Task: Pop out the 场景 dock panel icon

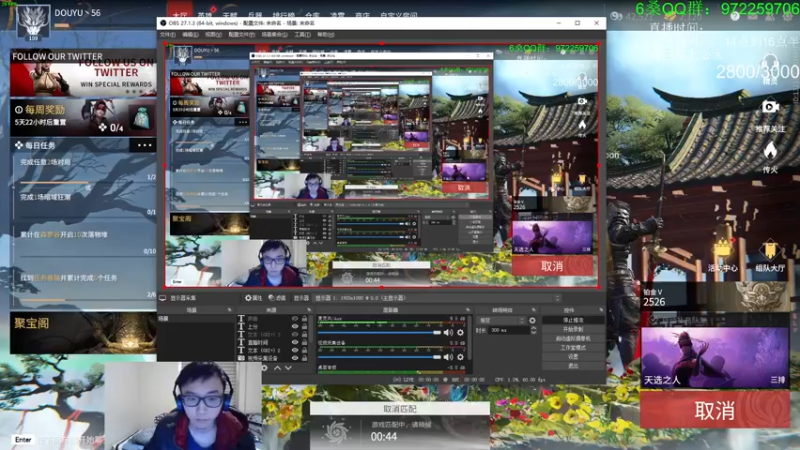Action: [229, 310]
